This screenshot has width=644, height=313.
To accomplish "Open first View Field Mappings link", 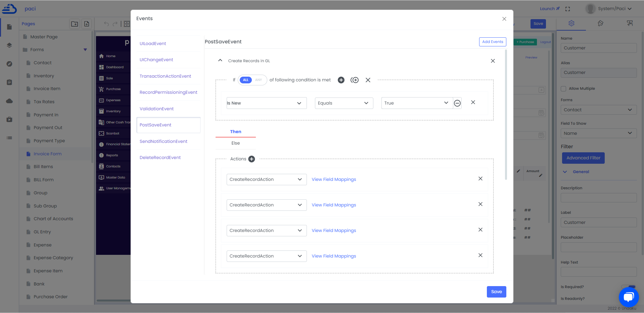I will pos(334,180).
